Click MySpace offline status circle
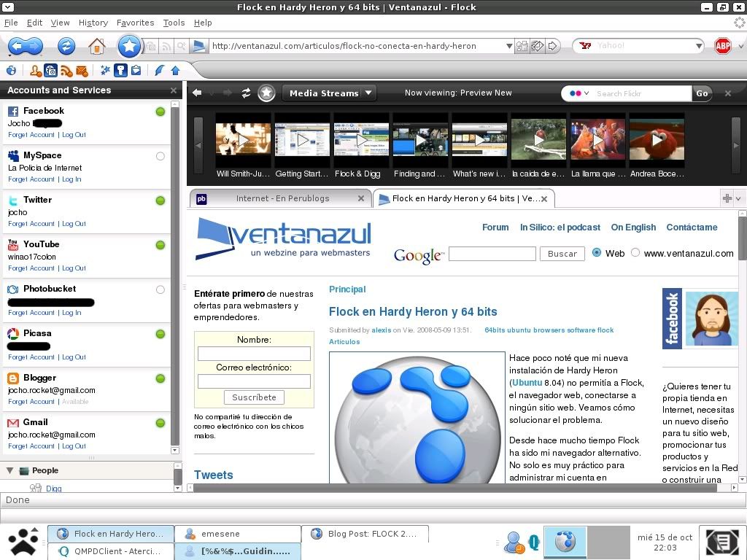747x560 pixels. pyautogui.click(x=160, y=156)
